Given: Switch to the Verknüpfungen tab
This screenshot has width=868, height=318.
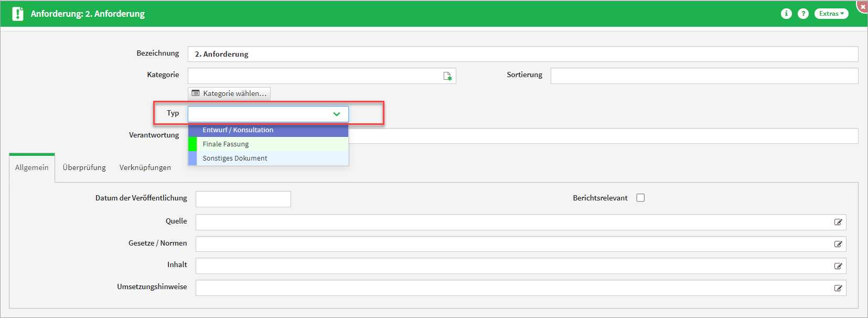Looking at the screenshot, I should click(x=145, y=167).
